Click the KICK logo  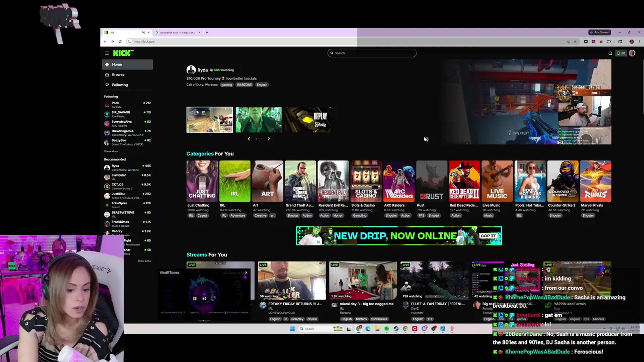click(x=123, y=53)
